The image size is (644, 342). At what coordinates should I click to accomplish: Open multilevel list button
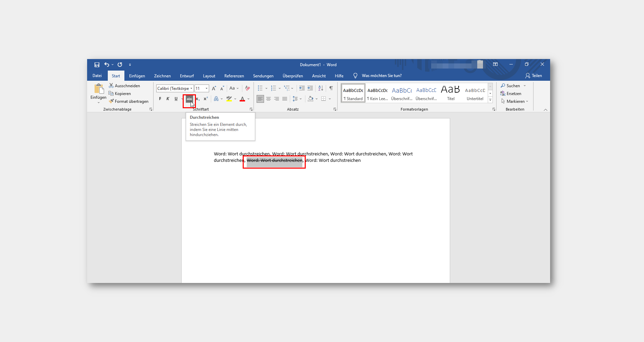287,88
